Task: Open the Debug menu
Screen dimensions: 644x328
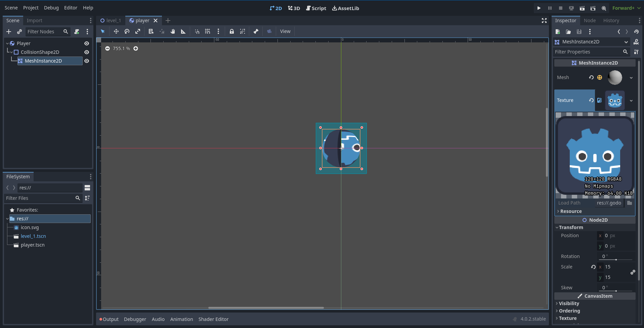Action: (x=51, y=8)
